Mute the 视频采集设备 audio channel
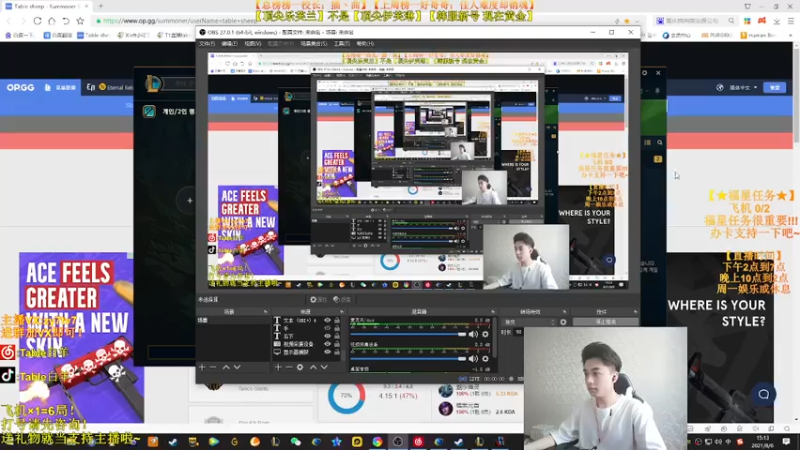 pyautogui.click(x=473, y=359)
